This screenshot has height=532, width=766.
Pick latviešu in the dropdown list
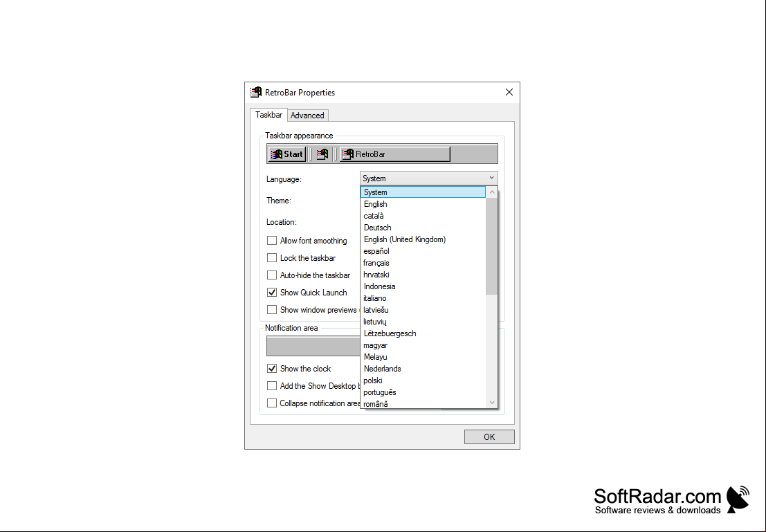(x=423, y=310)
